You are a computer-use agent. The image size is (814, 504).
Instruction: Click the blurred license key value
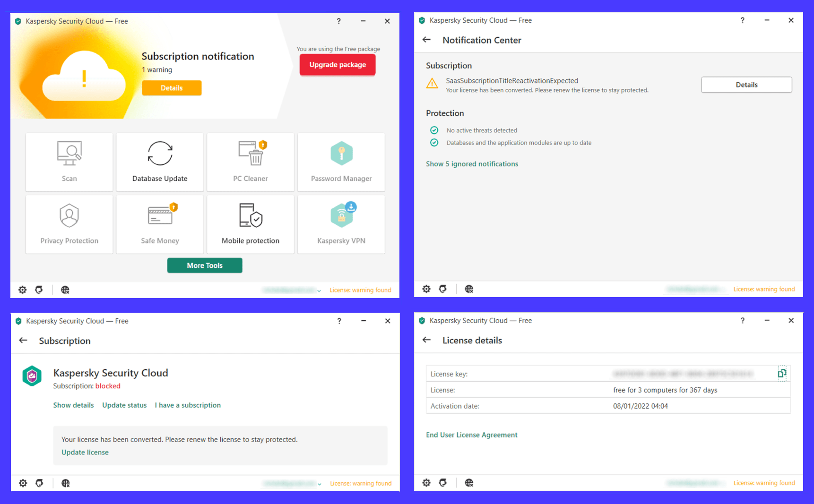683,374
